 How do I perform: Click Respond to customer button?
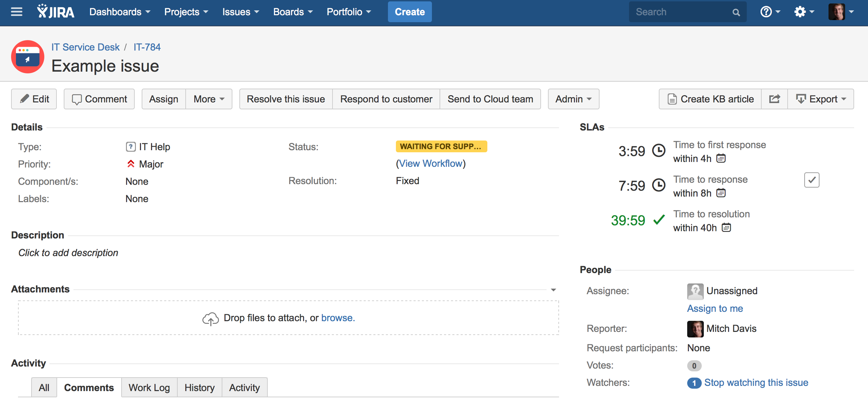[386, 99]
